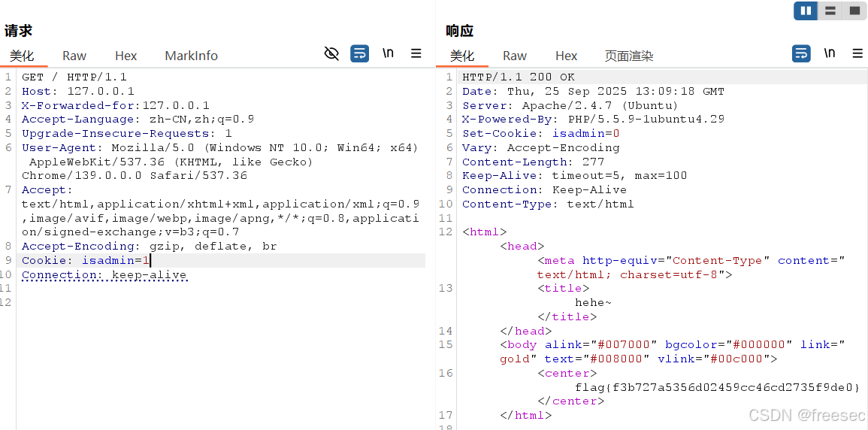Image resolution: width=868 pixels, height=430 pixels.
Task: Toggle hide non-printable characters eye icon in request
Action: point(331,53)
